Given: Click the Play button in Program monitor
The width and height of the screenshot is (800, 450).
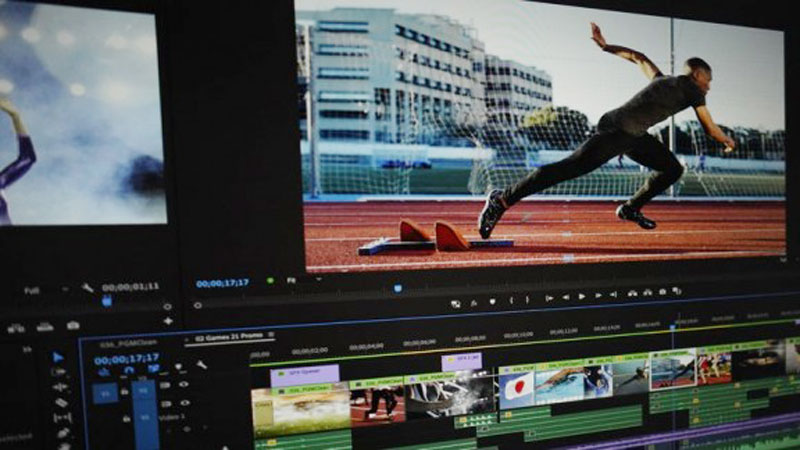Looking at the screenshot, I should [583, 296].
